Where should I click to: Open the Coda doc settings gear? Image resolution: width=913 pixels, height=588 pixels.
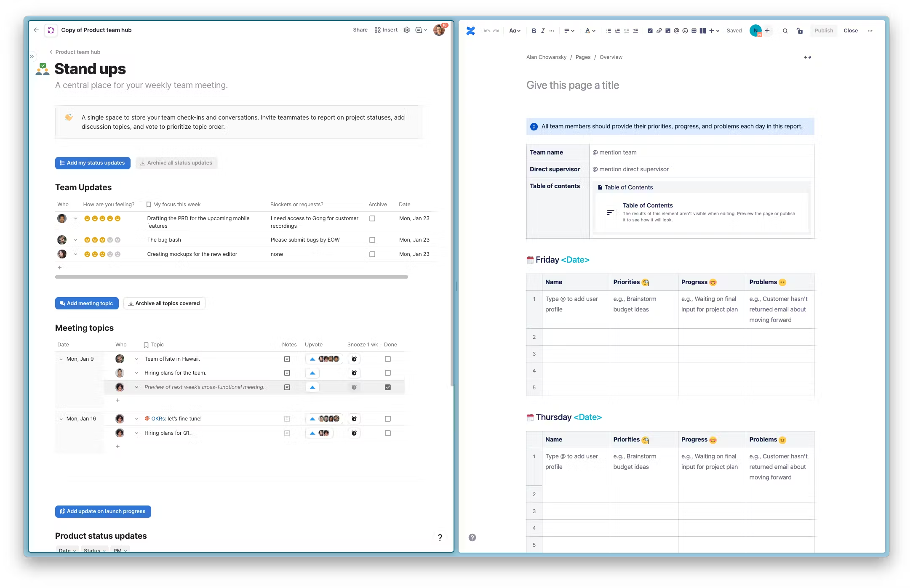coord(406,30)
